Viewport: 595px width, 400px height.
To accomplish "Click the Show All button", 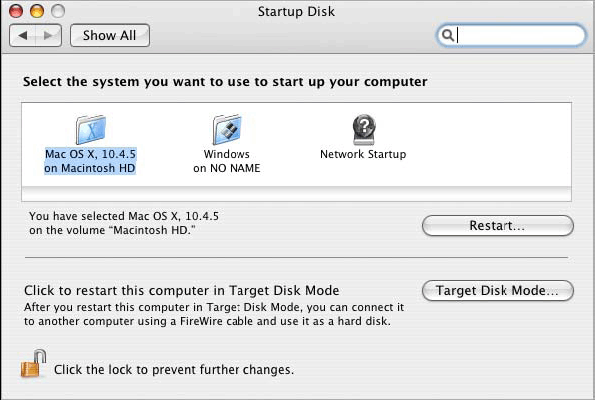I will click(110, 35).
